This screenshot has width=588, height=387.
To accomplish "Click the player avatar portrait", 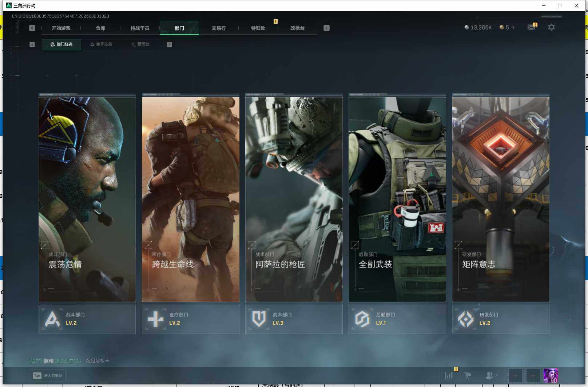I will (x=551, y=376).
